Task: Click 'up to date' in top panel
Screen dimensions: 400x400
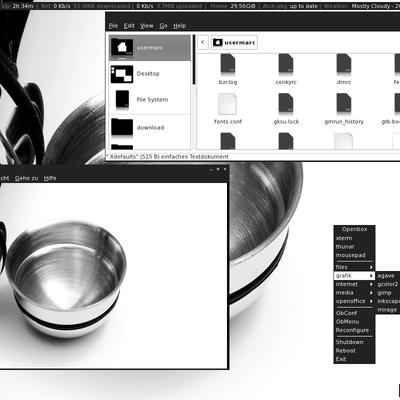Action: click(x=304, y=6)
